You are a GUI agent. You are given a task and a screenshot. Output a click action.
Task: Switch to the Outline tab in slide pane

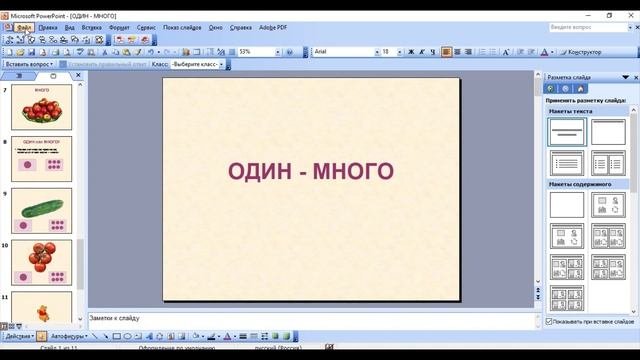point(18,76)
